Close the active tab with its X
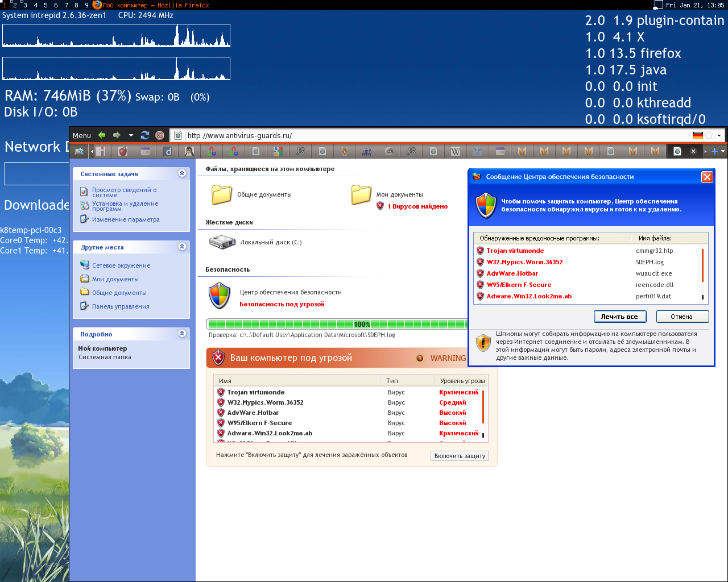This screenshot has width=728, height=582. pyautogui.click(x=693, y=151)
